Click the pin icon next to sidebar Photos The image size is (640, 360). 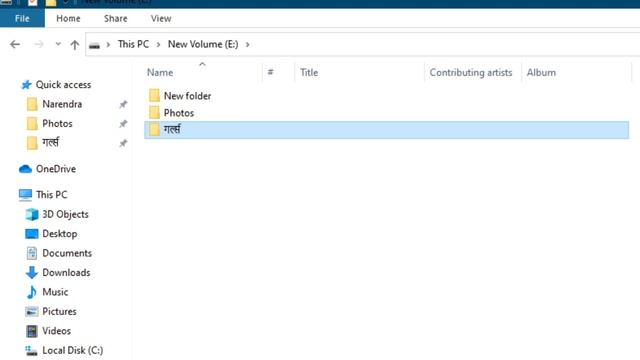(123, 124)
